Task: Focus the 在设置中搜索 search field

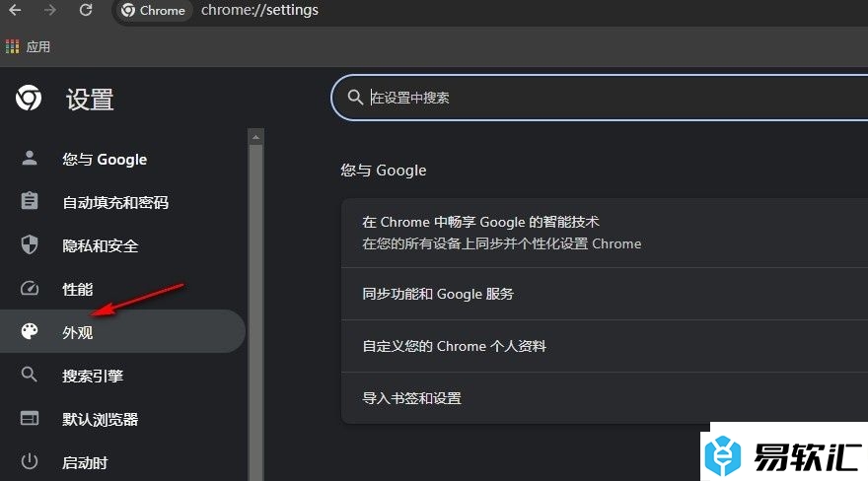Action: point(600,98)
